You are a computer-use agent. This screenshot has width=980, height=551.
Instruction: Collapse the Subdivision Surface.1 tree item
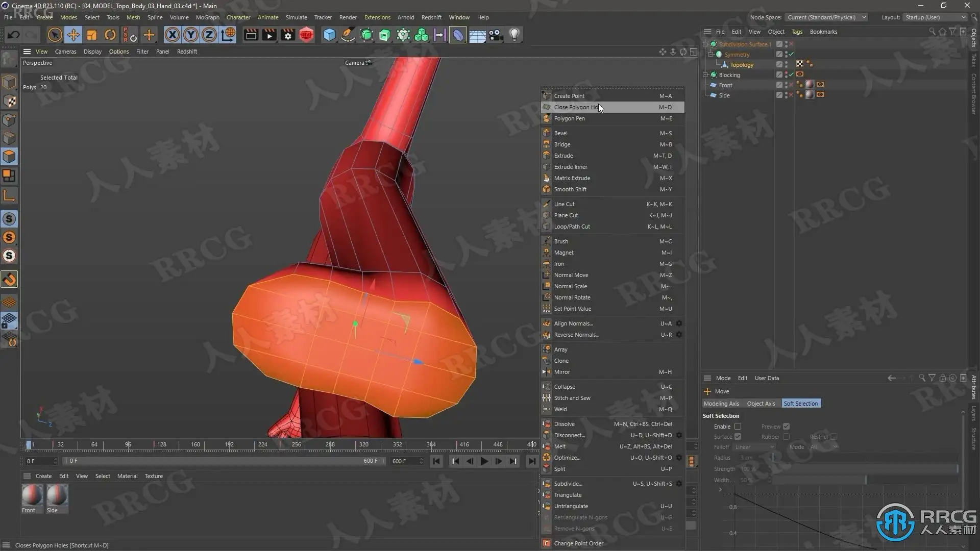pos(706,44)
